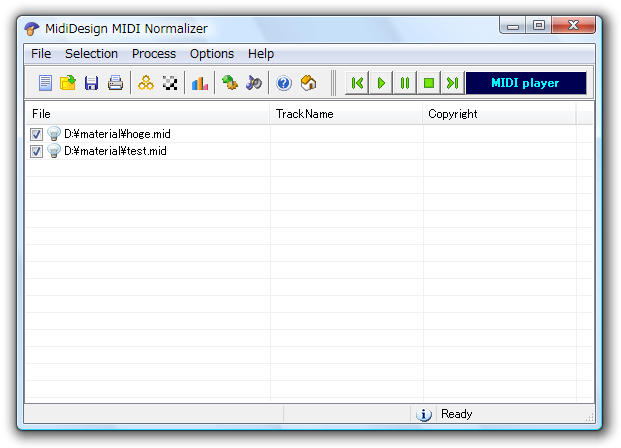Click the Print toolbar icon

(115, 83)
